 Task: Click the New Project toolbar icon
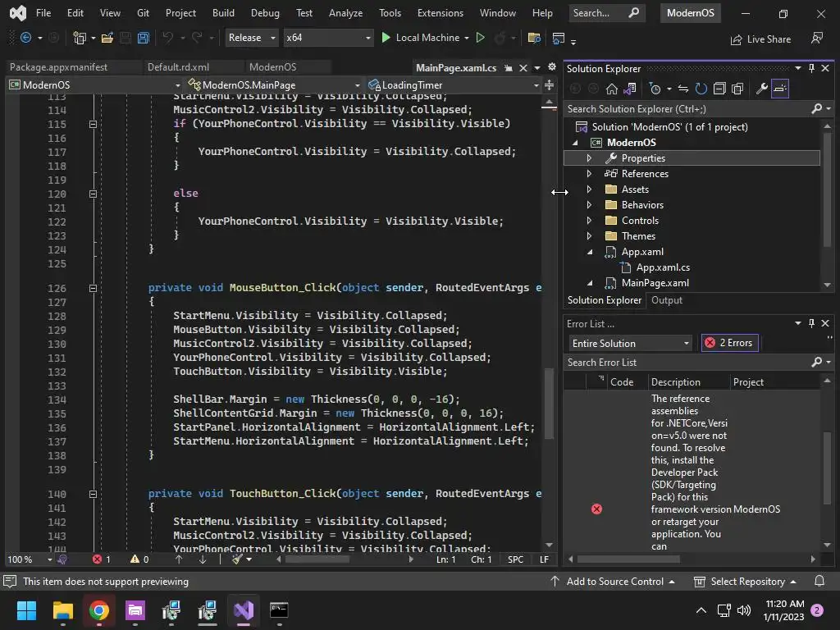tap(80, 38)
